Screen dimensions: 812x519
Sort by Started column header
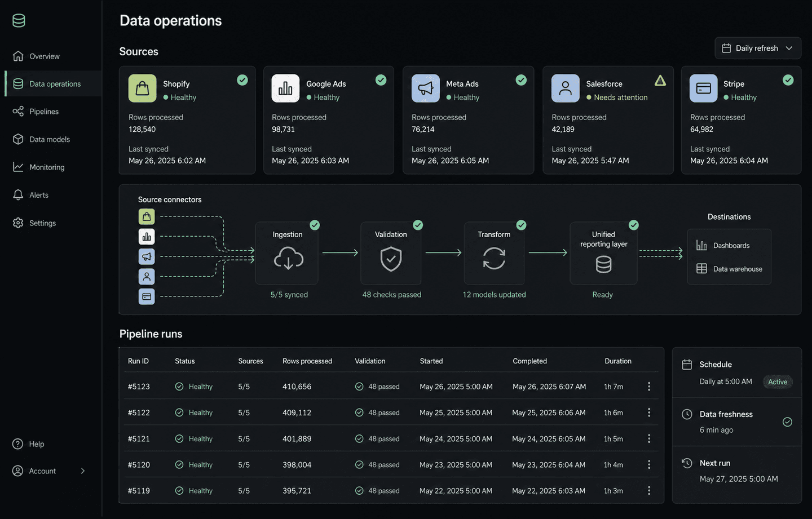pyautogui.click(x=431, y=361)
